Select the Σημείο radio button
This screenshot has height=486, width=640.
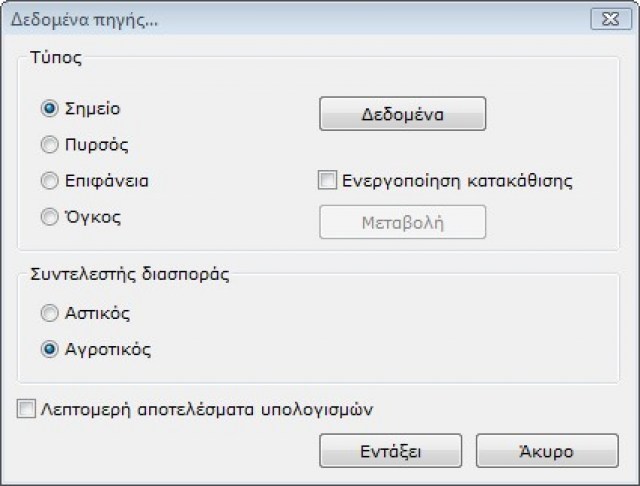point(50,109)
